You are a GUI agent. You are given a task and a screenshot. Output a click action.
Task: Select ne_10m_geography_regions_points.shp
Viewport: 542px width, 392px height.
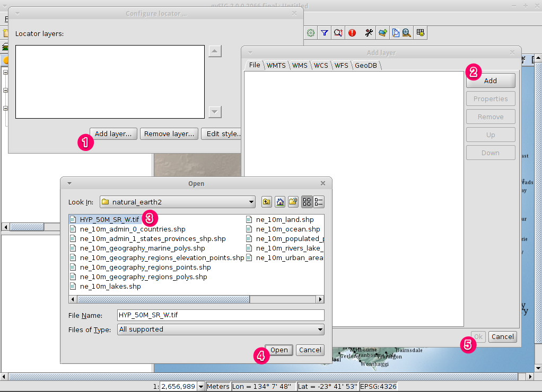point(141,268)
